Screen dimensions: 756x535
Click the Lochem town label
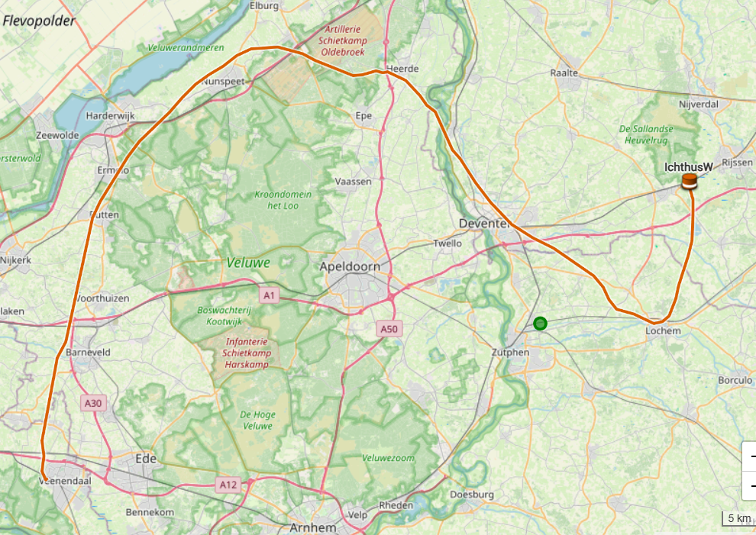[663, 331]
